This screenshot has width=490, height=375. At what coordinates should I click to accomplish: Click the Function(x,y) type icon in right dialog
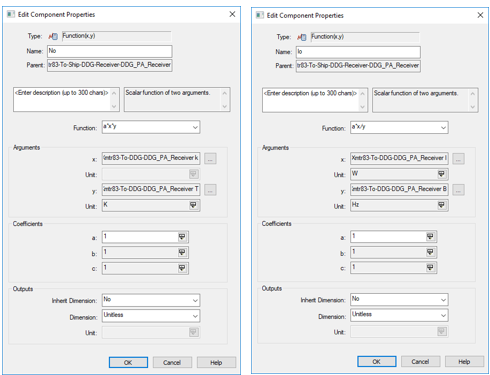302,37
